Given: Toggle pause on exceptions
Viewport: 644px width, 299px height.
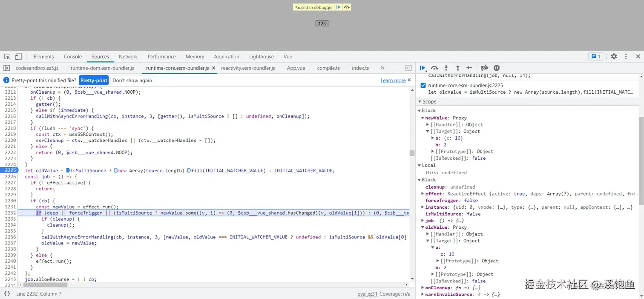Looking at the screenshot, I should pos(497,68).
